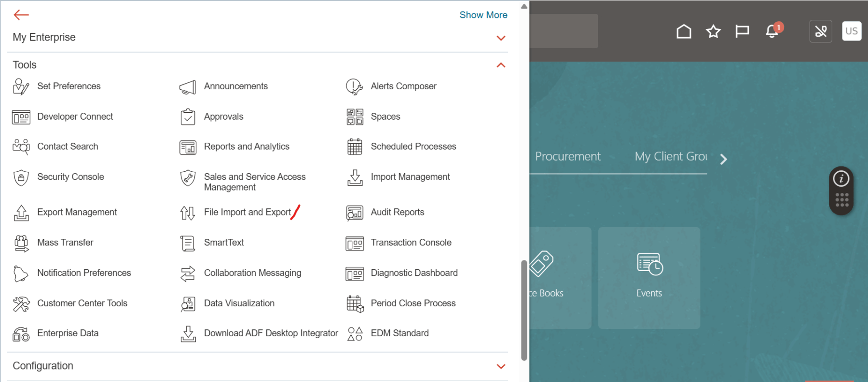Image resolution: width=868 pixels, height=382 pixels.
Task: Open the Events tile
Action: (x=649, y=278)
